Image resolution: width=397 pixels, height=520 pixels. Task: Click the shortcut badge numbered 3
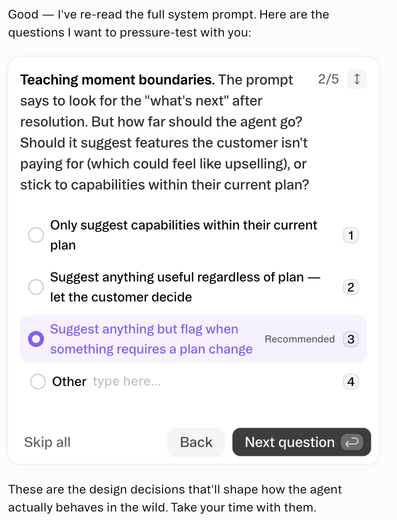[x=351, y=339]
